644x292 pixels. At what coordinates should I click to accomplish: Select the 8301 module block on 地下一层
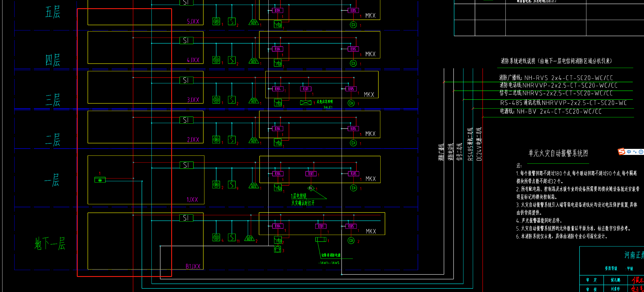click(x=321, y=226)
